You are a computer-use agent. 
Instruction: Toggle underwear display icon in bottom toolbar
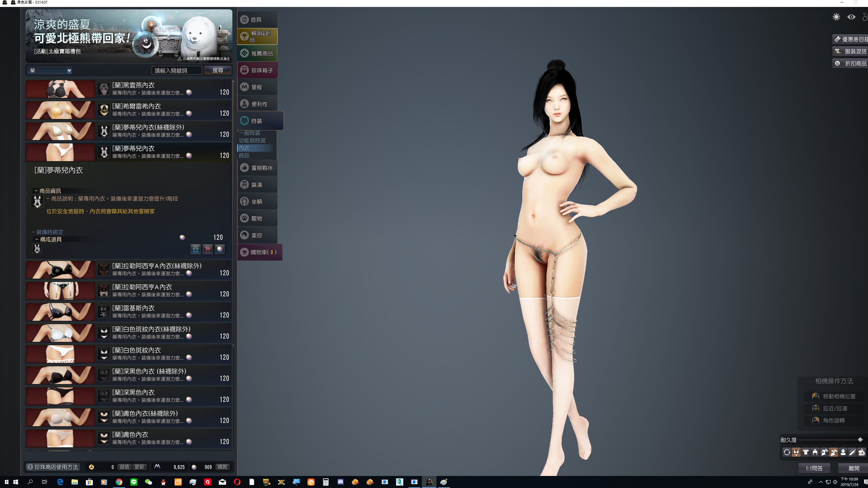point(796,452)
